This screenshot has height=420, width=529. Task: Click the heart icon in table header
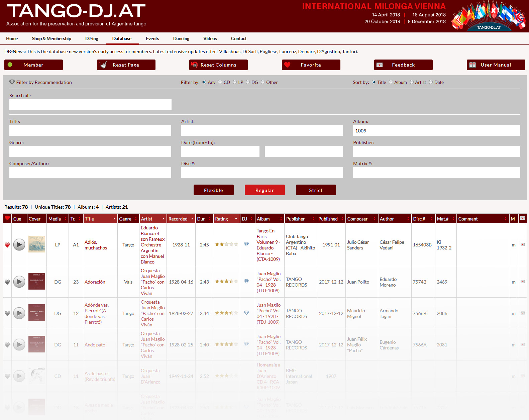coord(7,218)
